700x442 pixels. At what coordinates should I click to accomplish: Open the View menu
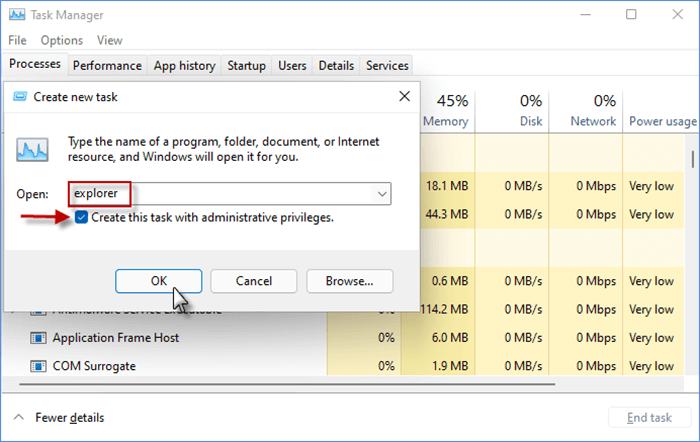110,40
